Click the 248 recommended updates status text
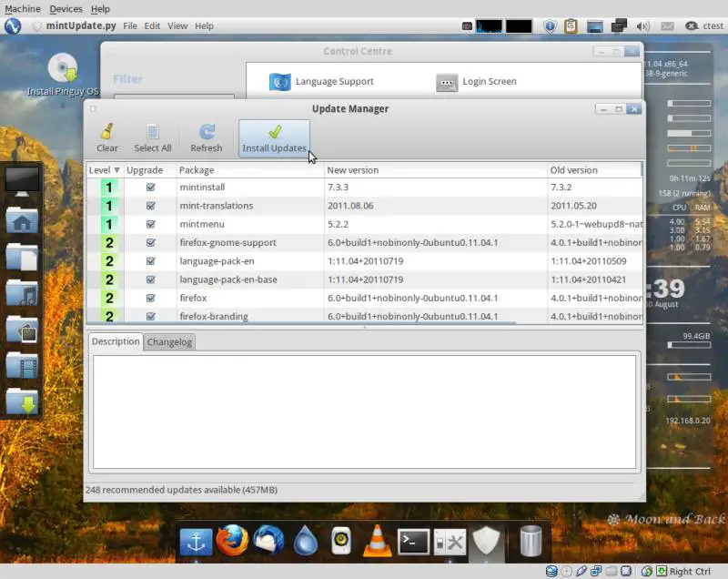 pos(181,490)
